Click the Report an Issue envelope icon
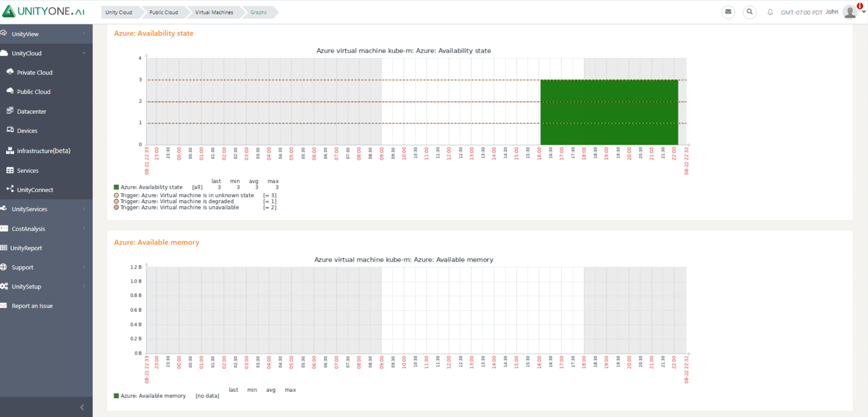 [x=4, y=305]
